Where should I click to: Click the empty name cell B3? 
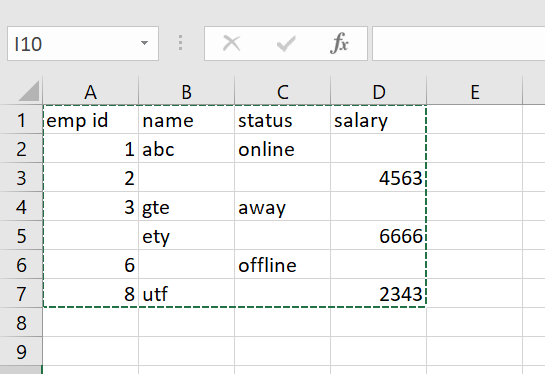(187, 177)
